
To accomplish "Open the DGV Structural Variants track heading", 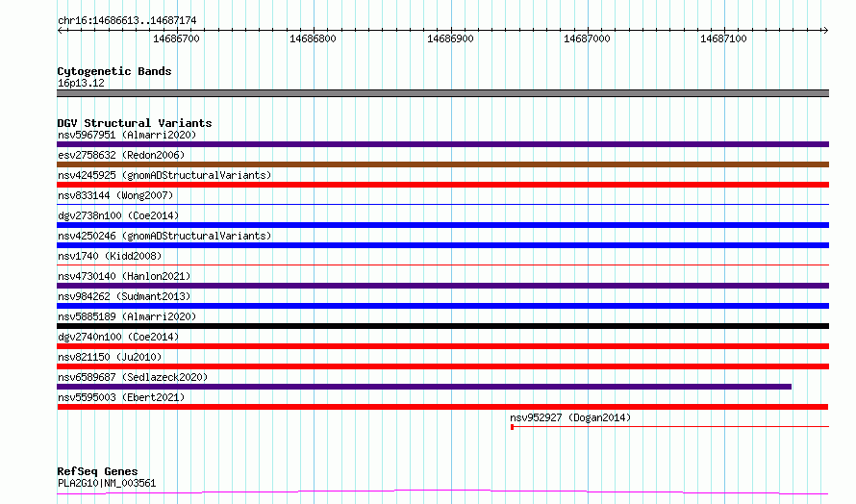I will click(135, 123).
